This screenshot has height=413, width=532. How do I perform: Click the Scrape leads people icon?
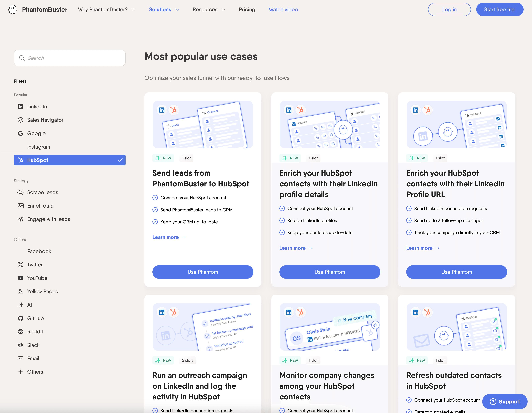(x=21, y=192)
